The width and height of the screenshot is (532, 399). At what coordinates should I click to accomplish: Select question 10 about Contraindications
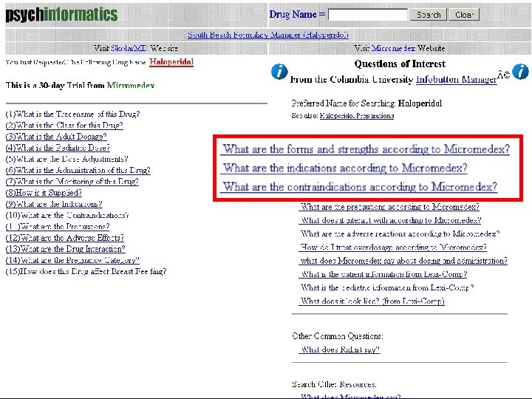coord(67,215)
